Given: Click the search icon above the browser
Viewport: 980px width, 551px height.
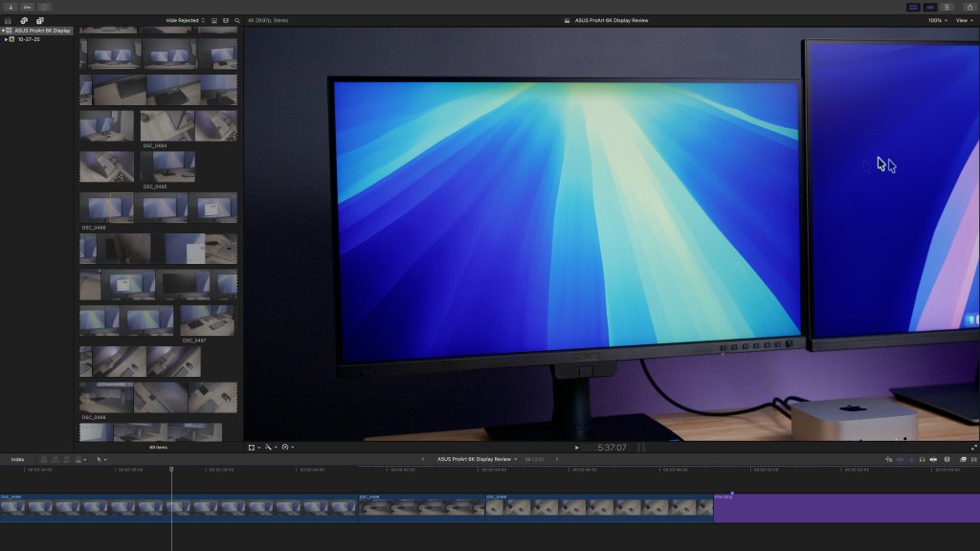Looking at the screenshot, I should [x=236, y=19].
